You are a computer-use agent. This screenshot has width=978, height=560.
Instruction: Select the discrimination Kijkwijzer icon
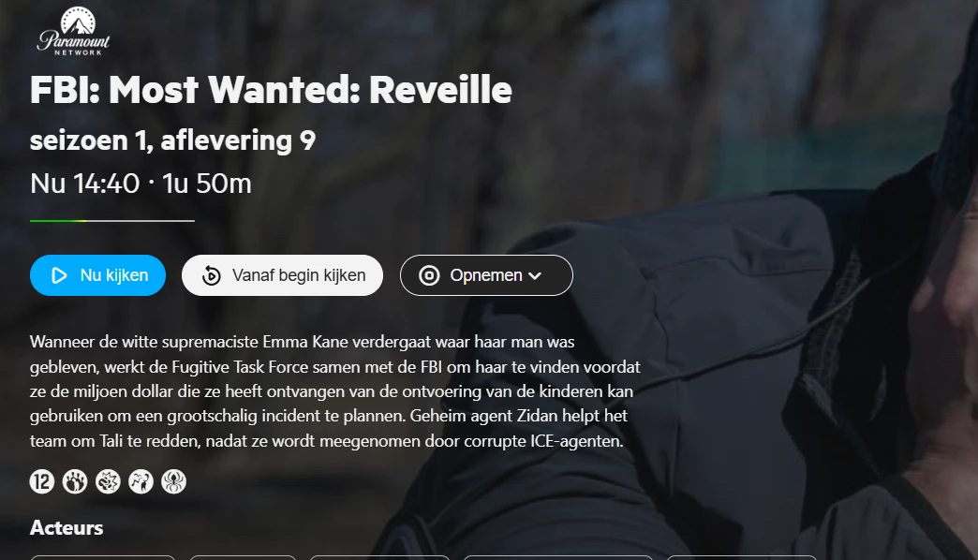click(x=75, y=482)
